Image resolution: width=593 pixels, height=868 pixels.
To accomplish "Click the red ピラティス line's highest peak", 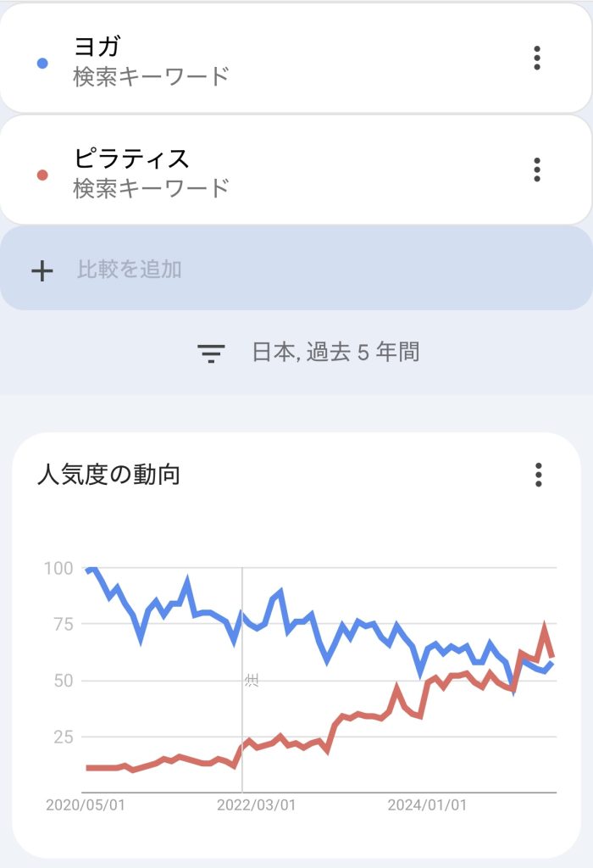I will (x=545, y=626).
